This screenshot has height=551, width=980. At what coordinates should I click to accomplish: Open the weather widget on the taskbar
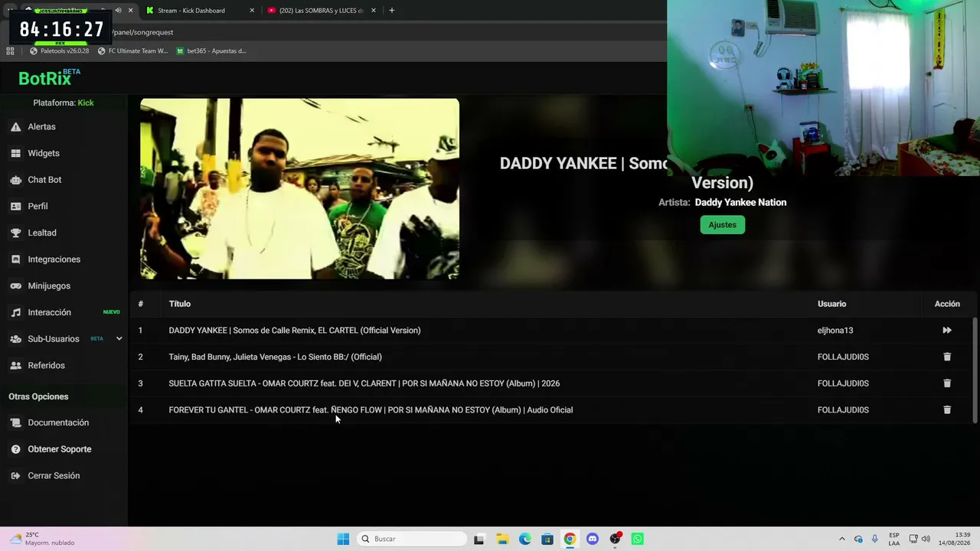pos(42,539)
